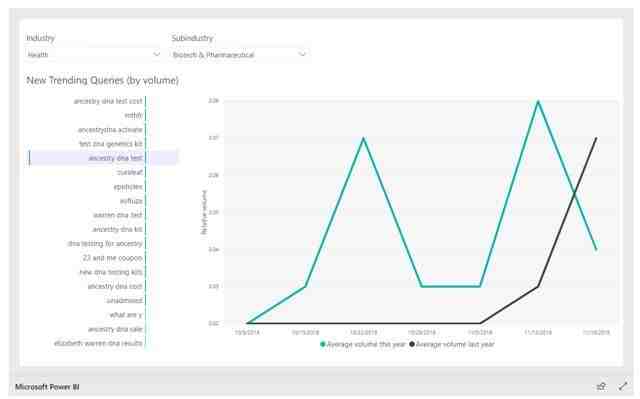Click 'Average volume this year' legend entry
The width and height of the screenshot is (640, 399).
(x=363, y=344)
